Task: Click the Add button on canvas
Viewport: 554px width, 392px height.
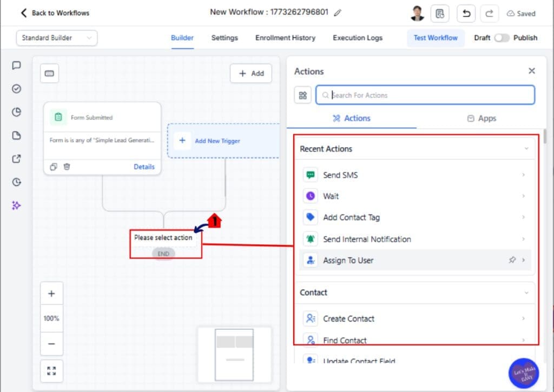Action: [x=251, y=74]
